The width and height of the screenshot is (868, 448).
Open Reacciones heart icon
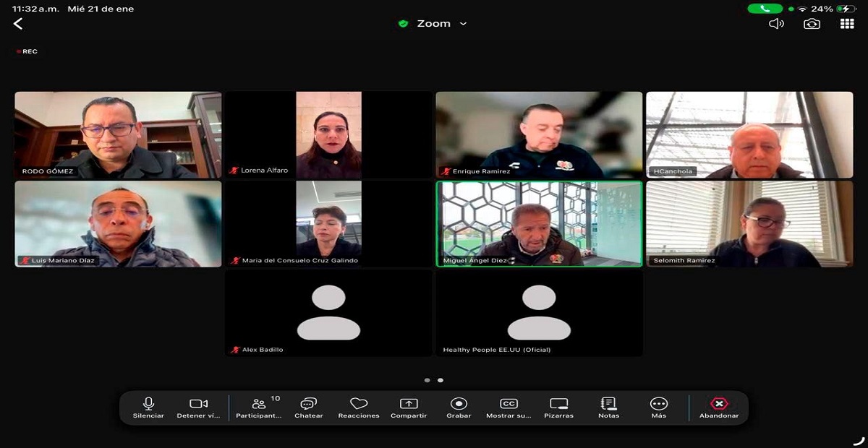359,408
